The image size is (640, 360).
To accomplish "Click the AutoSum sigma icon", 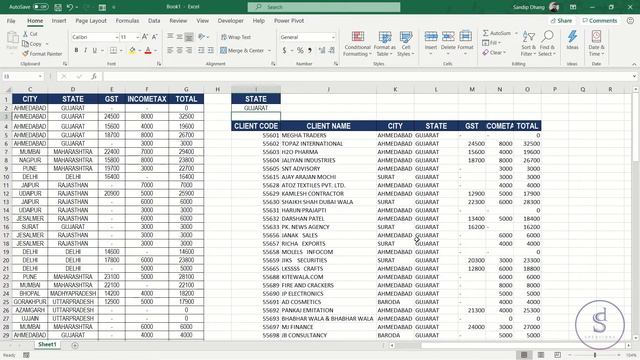I will [486, 33].
